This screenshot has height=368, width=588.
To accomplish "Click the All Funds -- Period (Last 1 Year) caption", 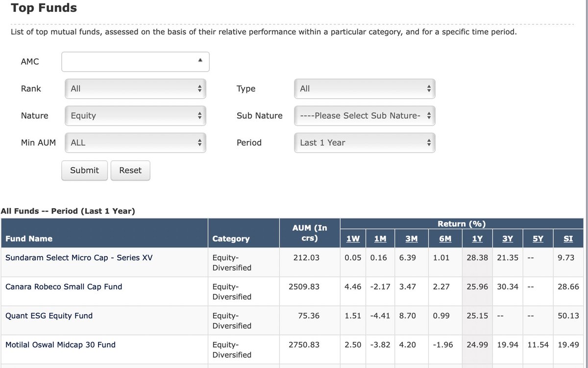I will (68, 211).
